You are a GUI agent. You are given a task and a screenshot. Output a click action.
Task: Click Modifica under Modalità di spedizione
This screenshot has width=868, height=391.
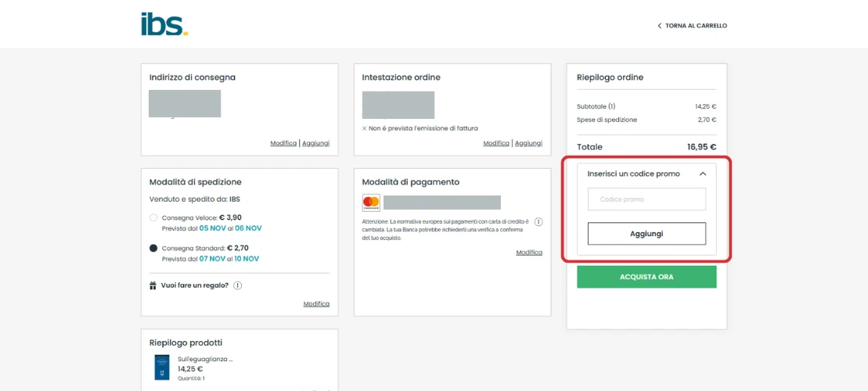click(317, 303)
